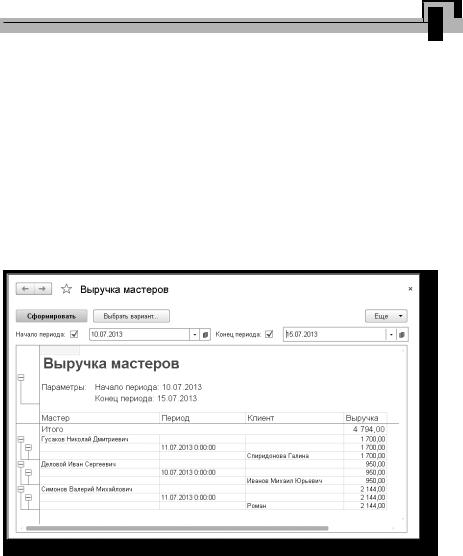Toggle the Конец периода checkbox
This screenshot has height=556, width=463.
269,334
